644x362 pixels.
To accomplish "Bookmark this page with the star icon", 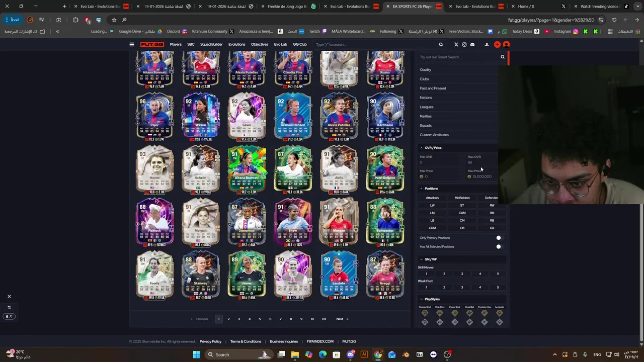I will pos(114,20).
